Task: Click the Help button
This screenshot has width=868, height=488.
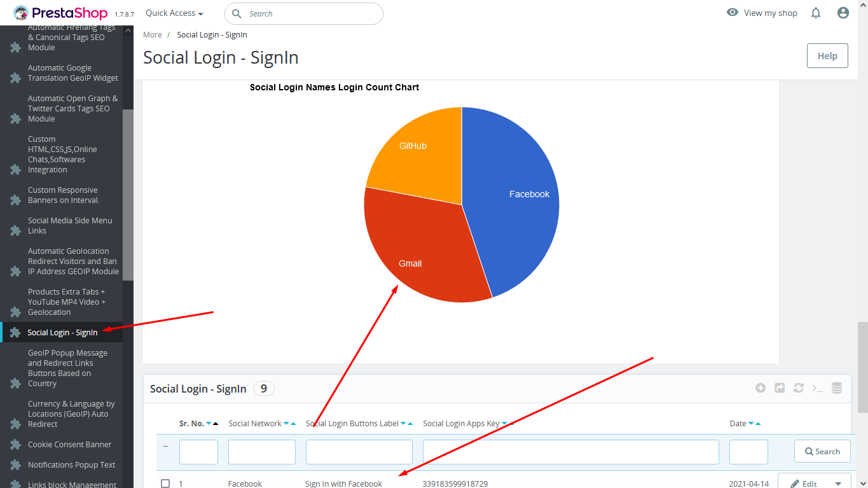Action: (x=827, y=56)
